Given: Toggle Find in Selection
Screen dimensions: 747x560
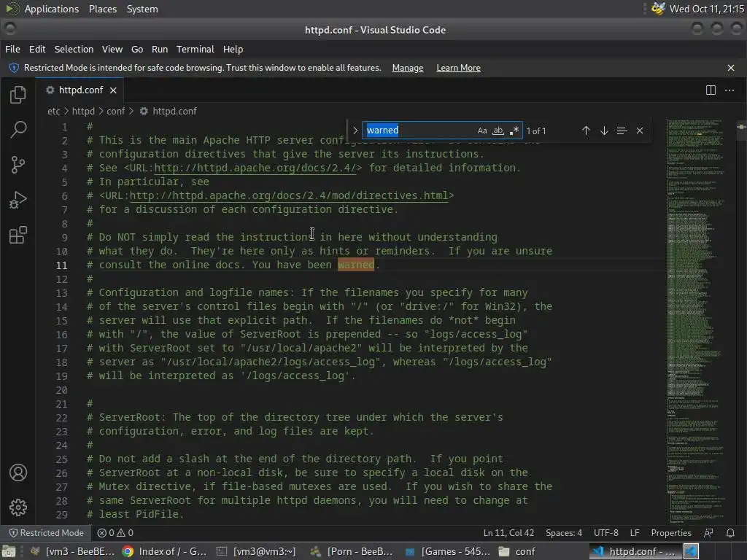Looking at the screenshot, I should pyautogui.click(x=622, y=131).
